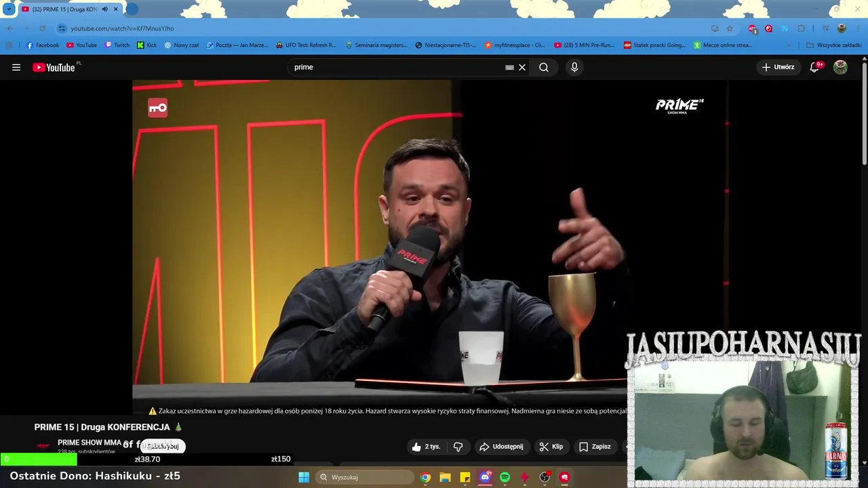868x488 pixels.
Task: Click the PRIME watermark logo in video
Action: point(679,106)
